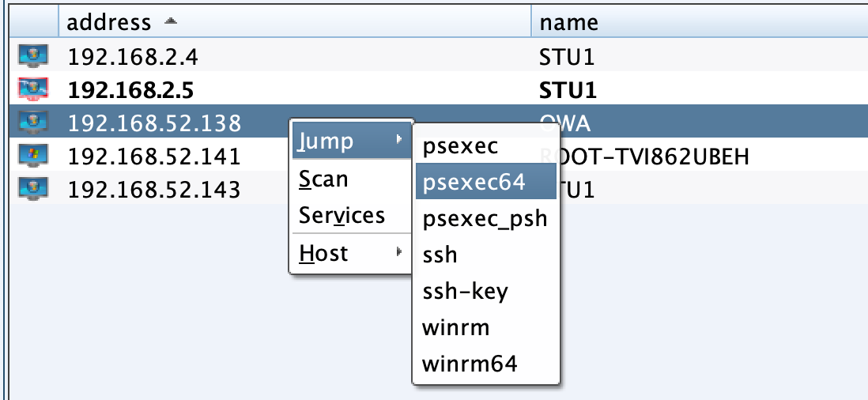Image resolution: width=868 pixels, height=400 pixels.
Task: Click the host icon beside 192.168.52.138
Action: tap(33, 123)
